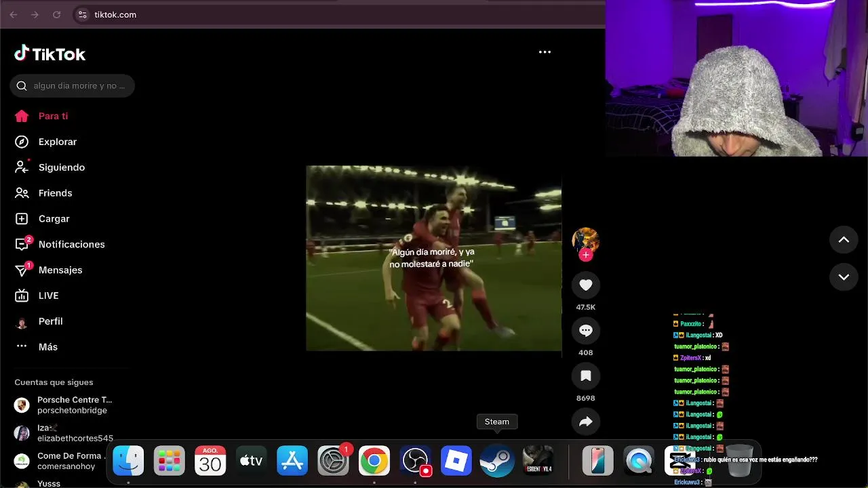Open the elizabethcortes545 followed account
This screenshot has height=488, width=868.
[64, 433]
